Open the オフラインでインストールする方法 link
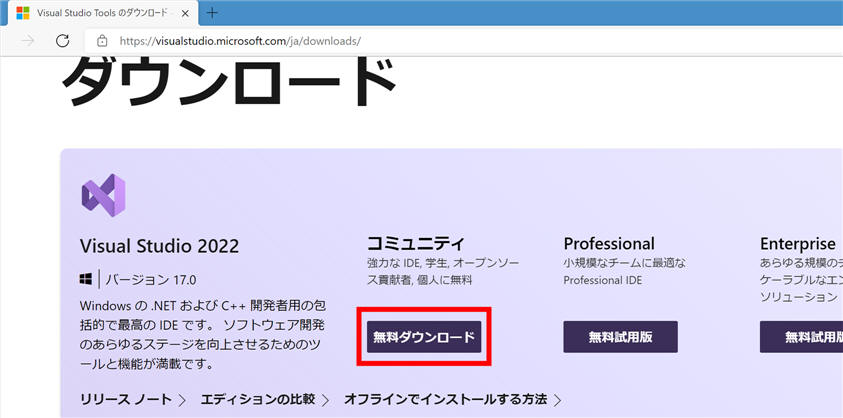 point(446,399)
